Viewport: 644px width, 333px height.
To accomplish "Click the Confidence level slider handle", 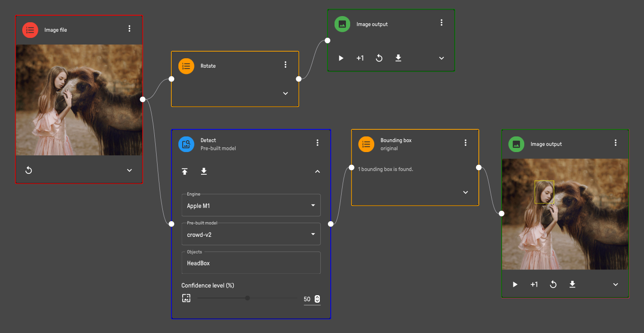I will [247, 298].
